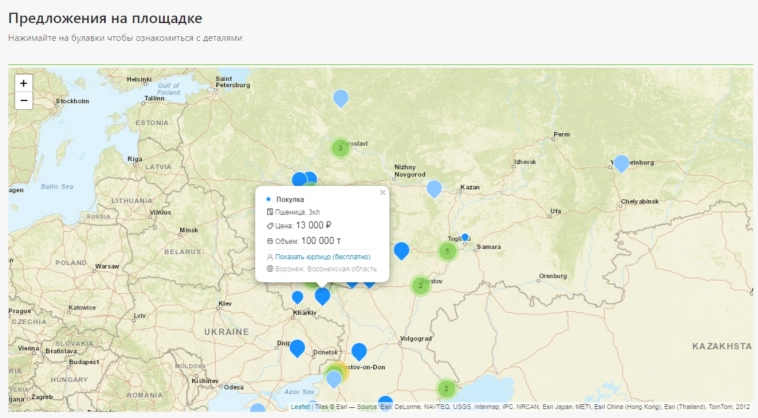Viewport: 758px width, 418px height.
Task: Select the light blue pin near Kazan
Action: (x=434, y=187)
